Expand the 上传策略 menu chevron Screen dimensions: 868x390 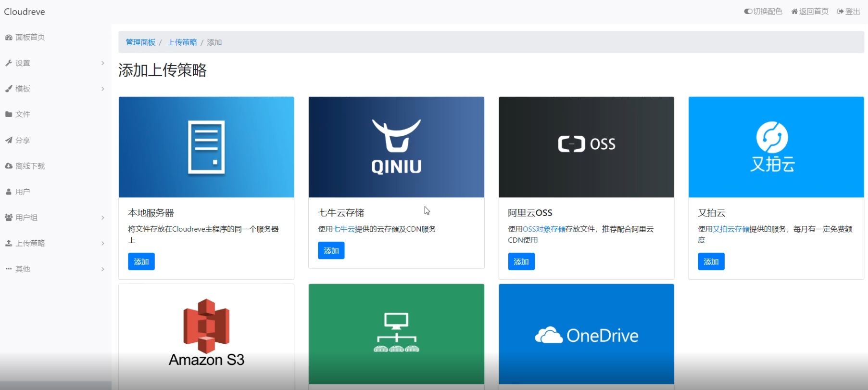102,243
